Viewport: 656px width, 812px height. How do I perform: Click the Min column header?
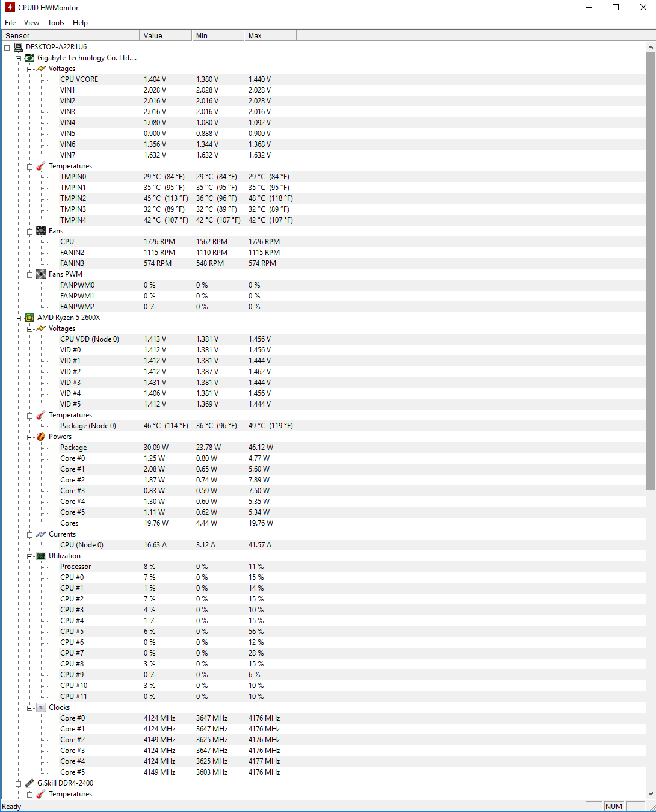click(x=218, y=35)
